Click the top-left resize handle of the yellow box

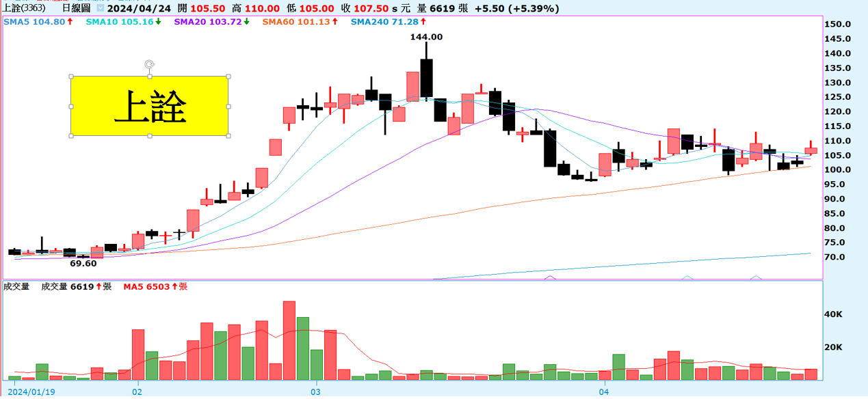tap(71, 77)
